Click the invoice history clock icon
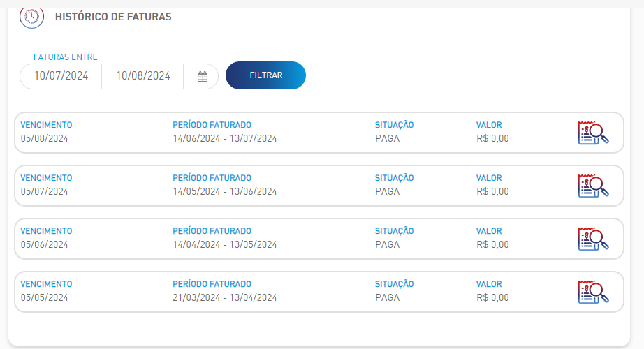The width and height of the screenshot is (644, 349). (31, 17)
